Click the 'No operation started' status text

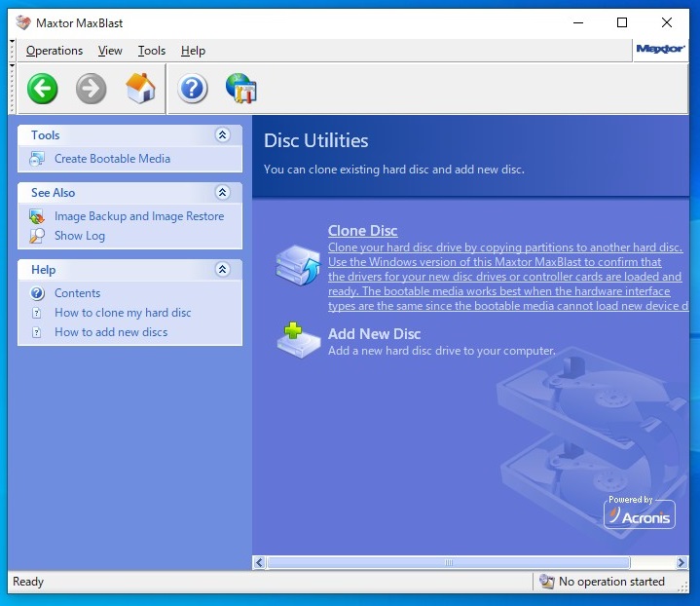[x=611, y=582]
